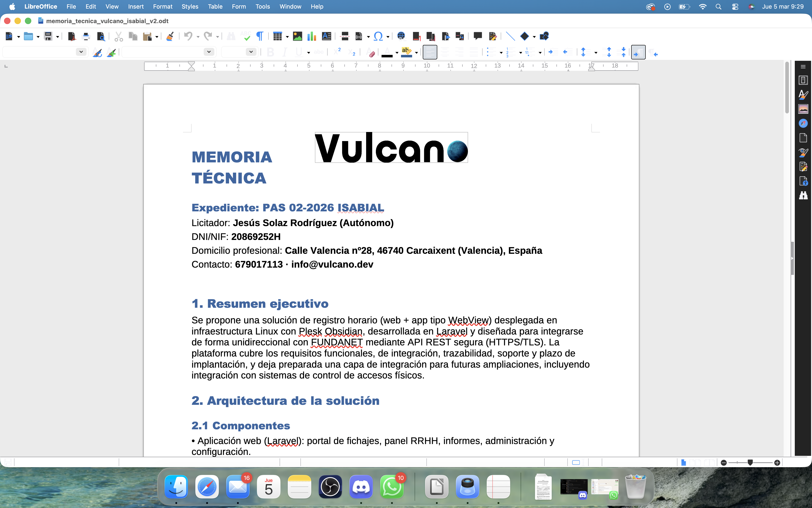Toggle automatic spell checking
Image resolution: width=812 pixels, height=508 pixels.
click(246, 36)
